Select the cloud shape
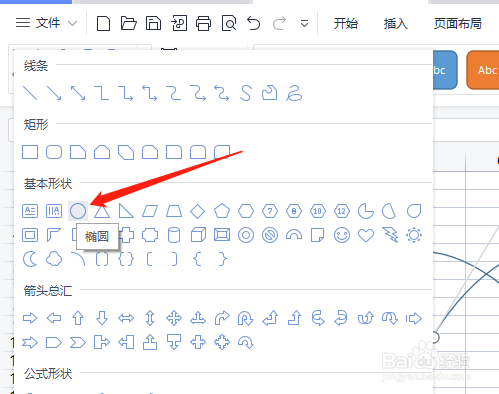Screen dimensions: 499x394 (54, 259)
